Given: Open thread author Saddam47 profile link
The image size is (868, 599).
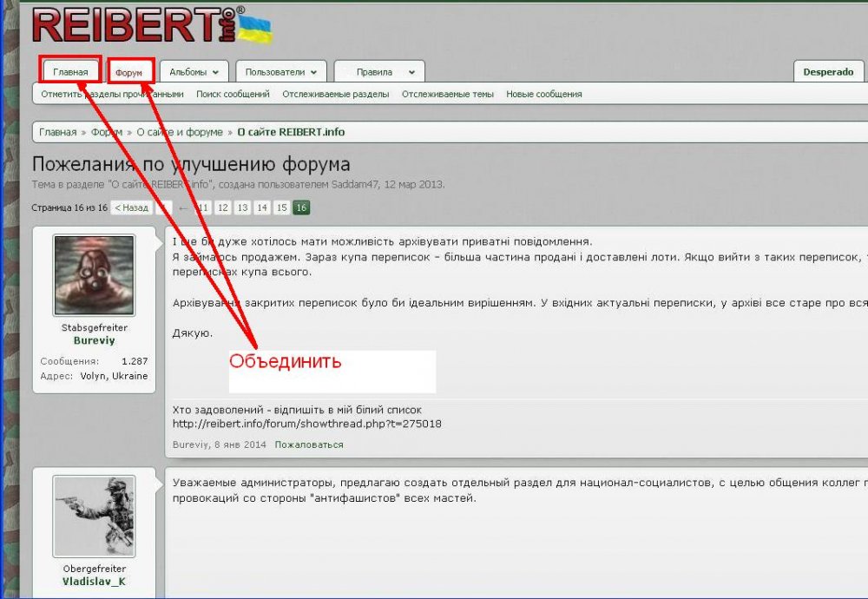Looking at the screenshot, I should (x=355, y=184).
